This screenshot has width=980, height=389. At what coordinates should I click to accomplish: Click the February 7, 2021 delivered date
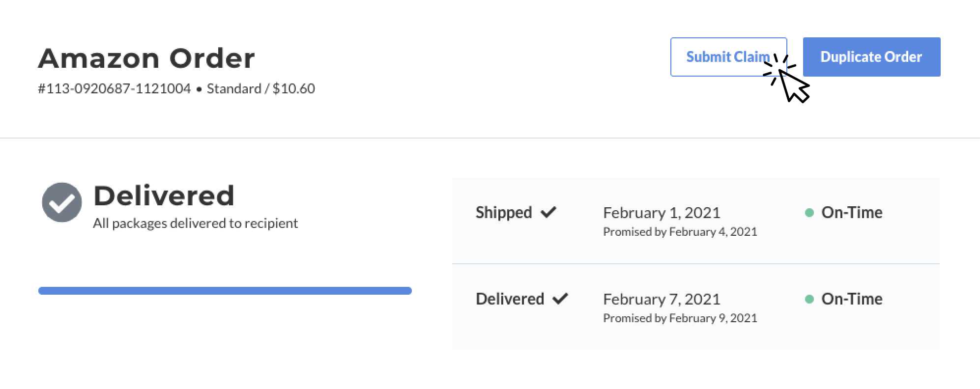(662, 299)
